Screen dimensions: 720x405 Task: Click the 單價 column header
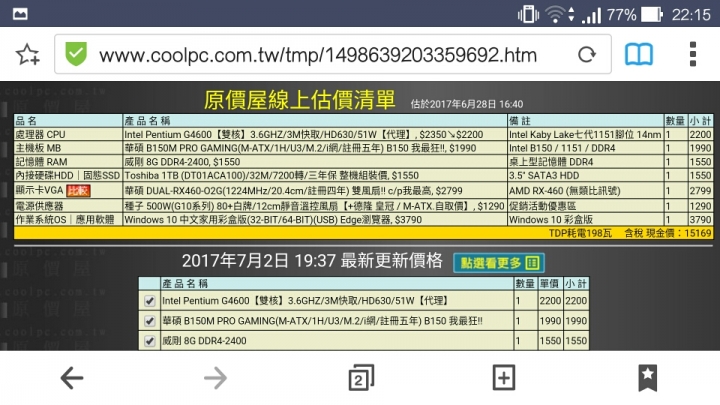pyautogui.click(x=550, y=284)
